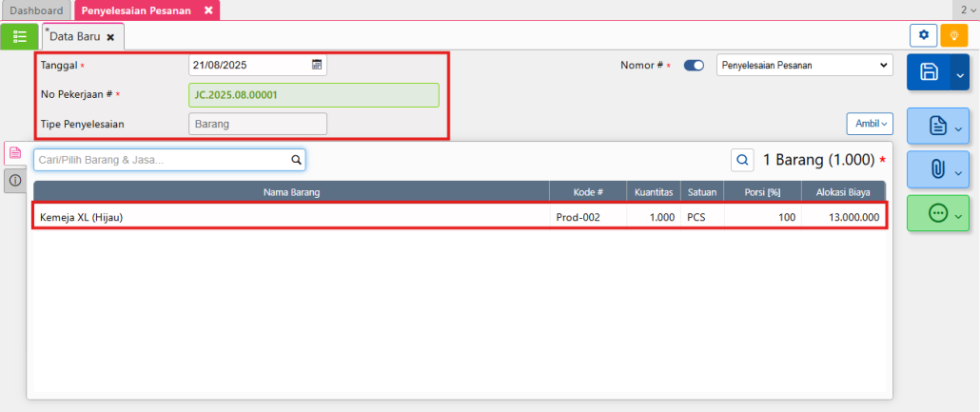The image size is (980, 412).
Task: Open the settings gear icon
Action: 923,35
